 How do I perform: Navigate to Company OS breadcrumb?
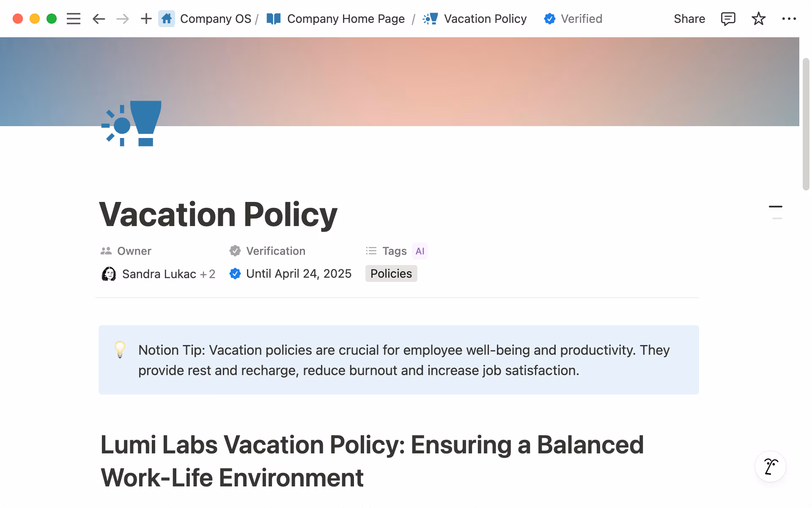(x=215, y=19)
